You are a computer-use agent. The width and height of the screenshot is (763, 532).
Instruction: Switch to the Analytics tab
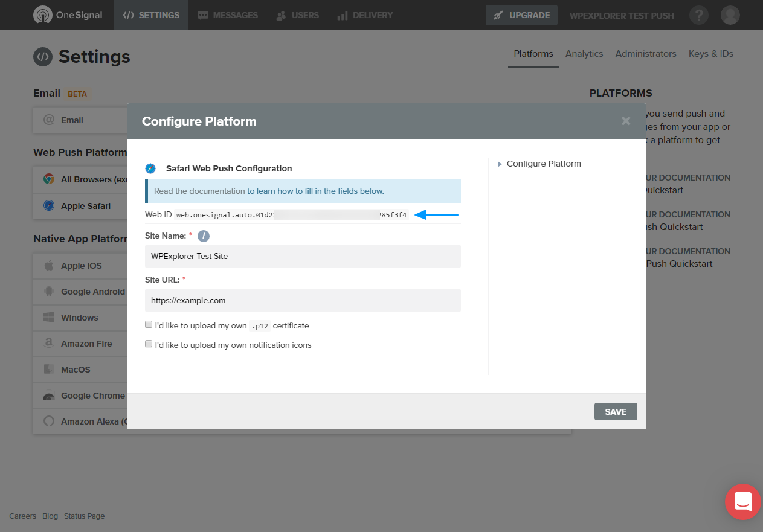click(584, 54)
